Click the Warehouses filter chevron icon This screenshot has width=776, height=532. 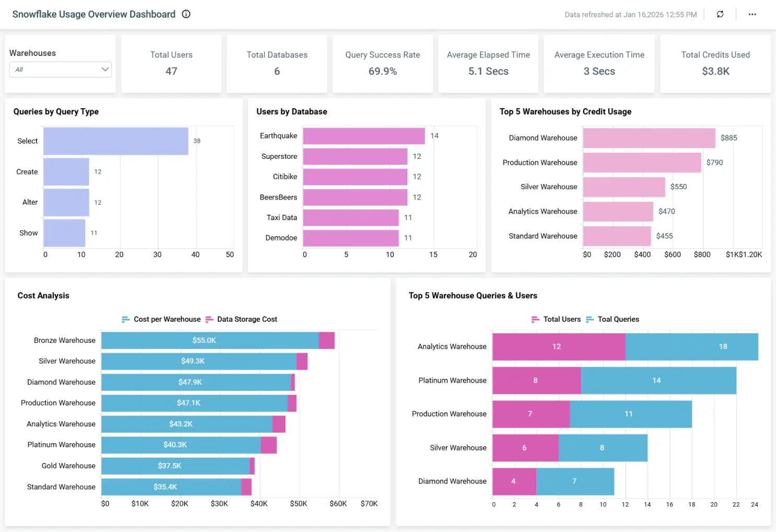coord(105,69)
